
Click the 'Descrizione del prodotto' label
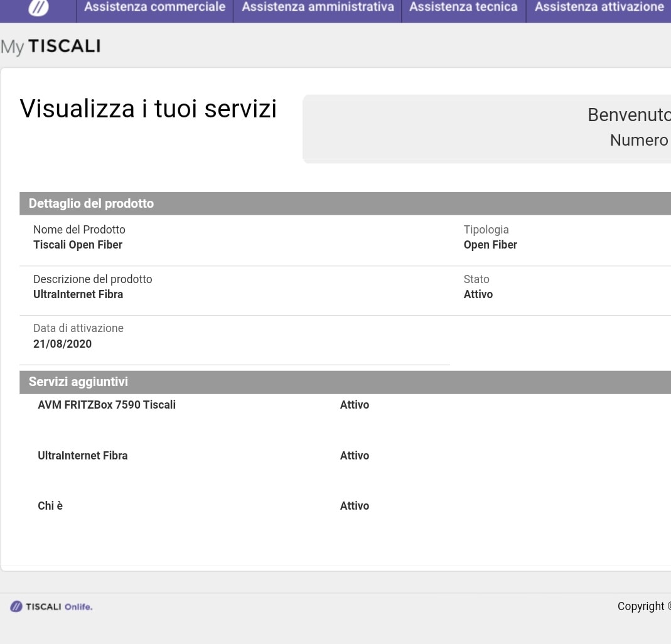pyautogui.click(x=92, y=279)
